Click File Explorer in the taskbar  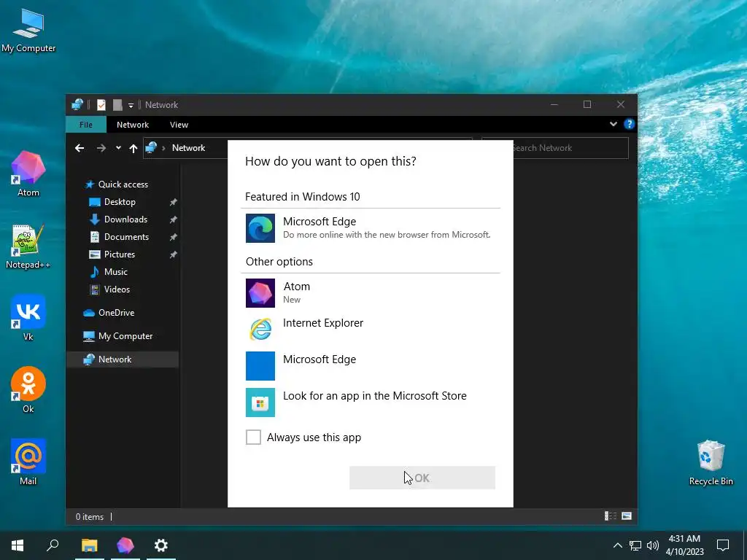(x=90, y=545)
